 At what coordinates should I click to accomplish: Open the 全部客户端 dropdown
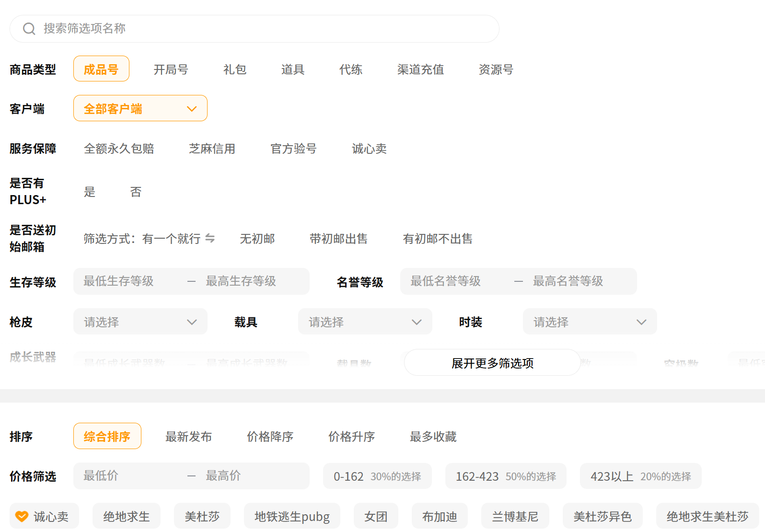140,109
